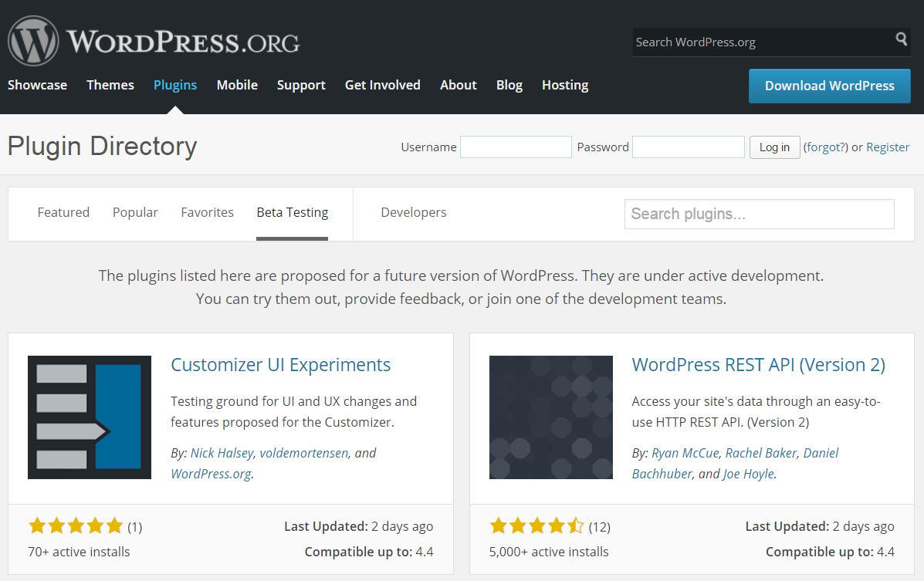Select the Beta Testing tab
924x581 pixels.
(x=293, y=213)
